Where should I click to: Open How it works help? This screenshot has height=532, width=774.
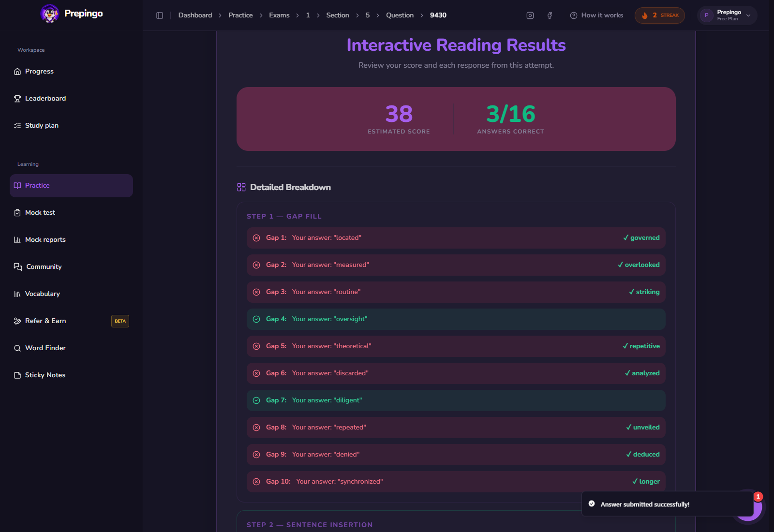pyautogui.click(x=596, y=15)
